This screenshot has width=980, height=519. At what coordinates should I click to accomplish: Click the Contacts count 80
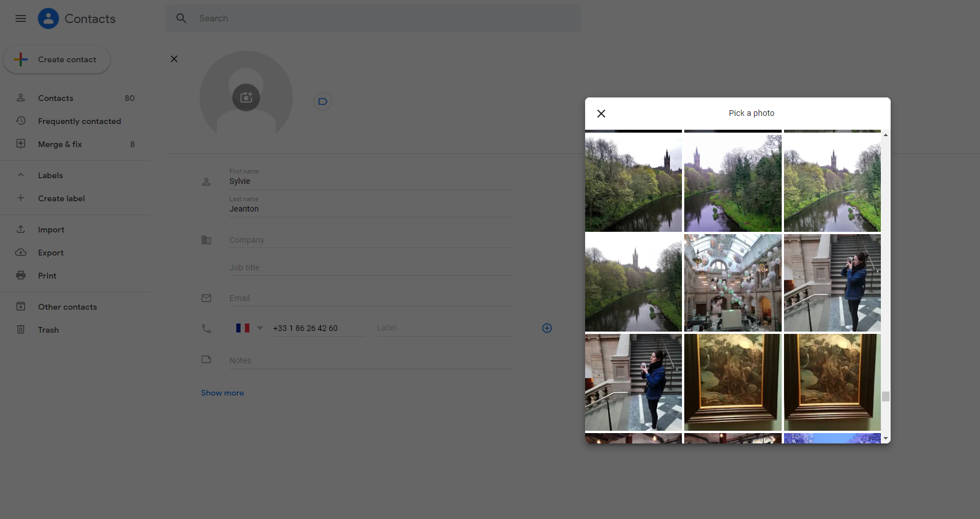130,98
